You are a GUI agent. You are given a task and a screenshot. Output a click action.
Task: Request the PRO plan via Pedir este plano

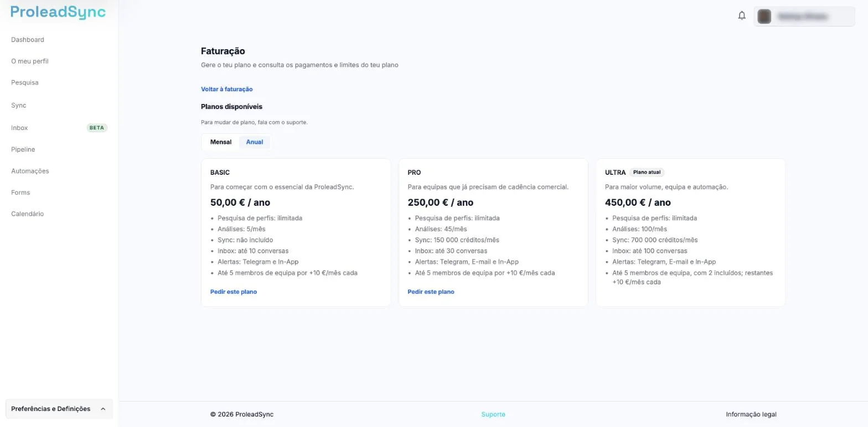pos(431,292)
